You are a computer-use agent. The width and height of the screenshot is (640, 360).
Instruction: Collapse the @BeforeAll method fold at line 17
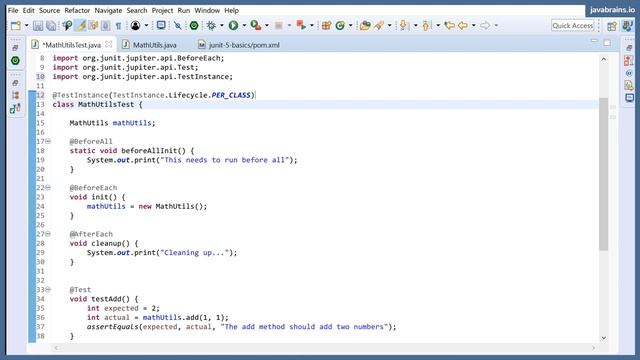coord(48,141)
